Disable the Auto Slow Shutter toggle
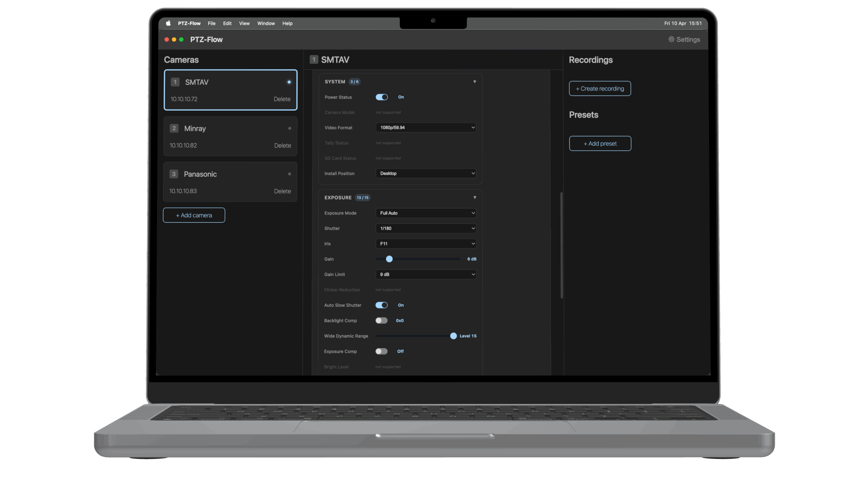Image resolution: width=868 pixels, height=488 pixels. point(381,305)
